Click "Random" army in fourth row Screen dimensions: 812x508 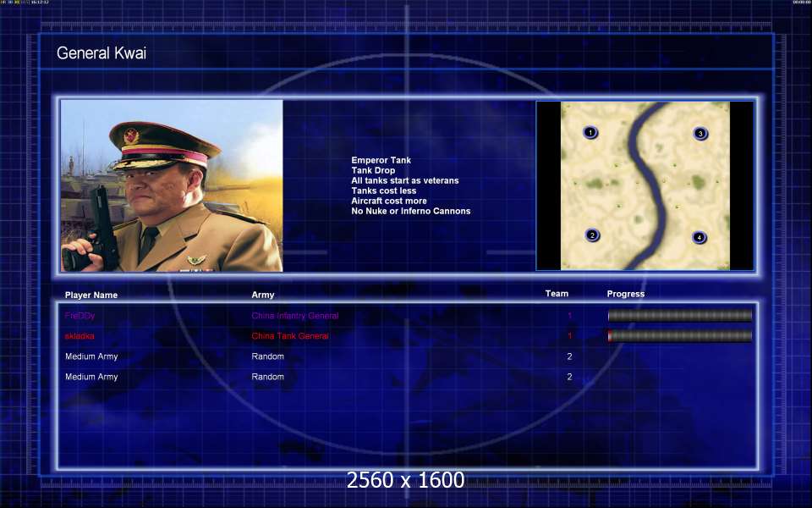[x=268, y=377]
